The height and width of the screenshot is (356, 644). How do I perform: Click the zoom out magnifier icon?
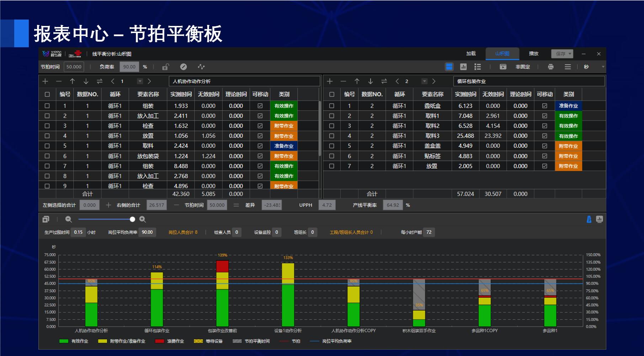[69, 220]
